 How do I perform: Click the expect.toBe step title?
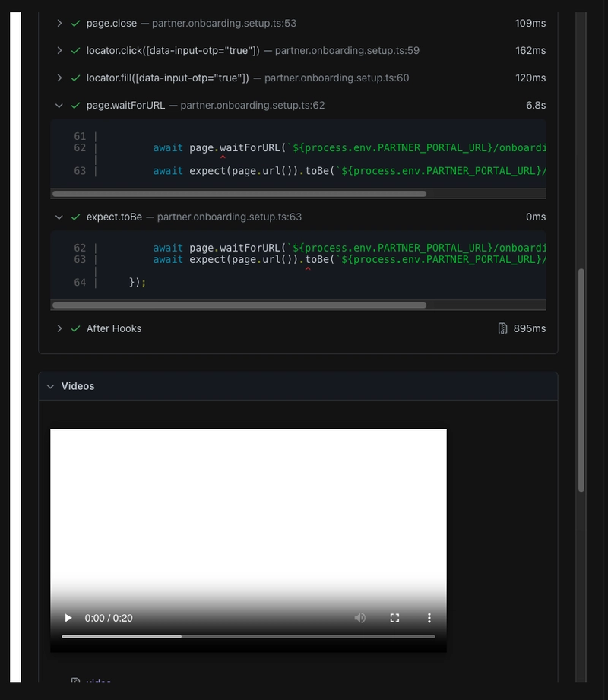pos(114,217)
